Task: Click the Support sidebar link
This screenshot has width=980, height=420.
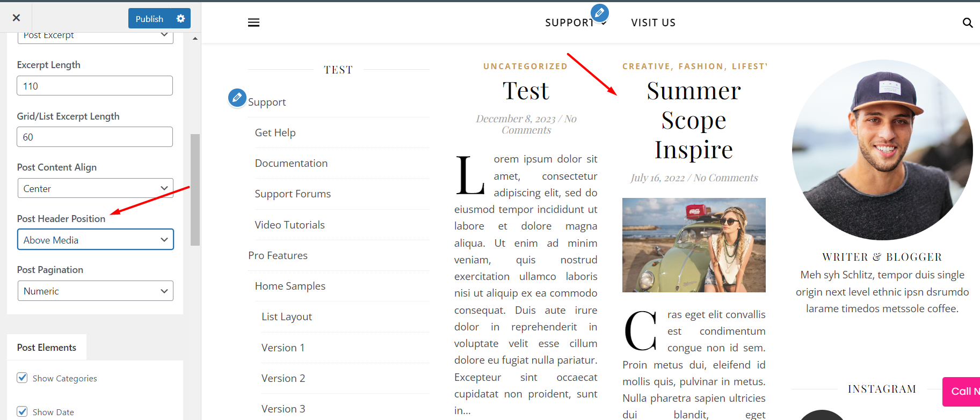Action: click(x=267, y=102)
